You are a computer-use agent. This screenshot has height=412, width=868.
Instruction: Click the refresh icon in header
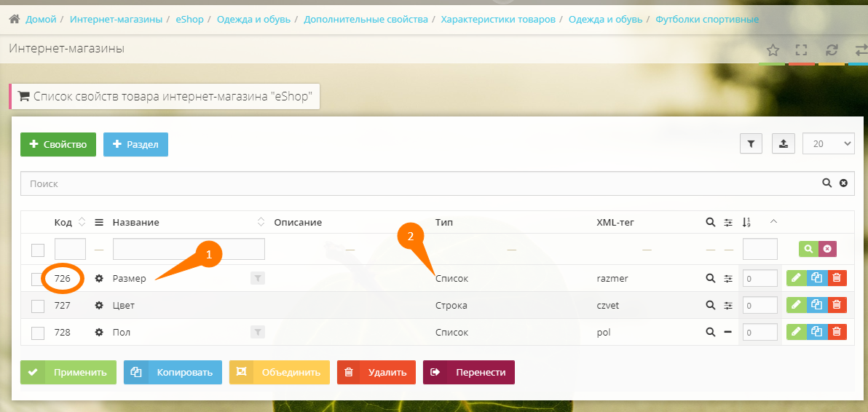(832, 50)
